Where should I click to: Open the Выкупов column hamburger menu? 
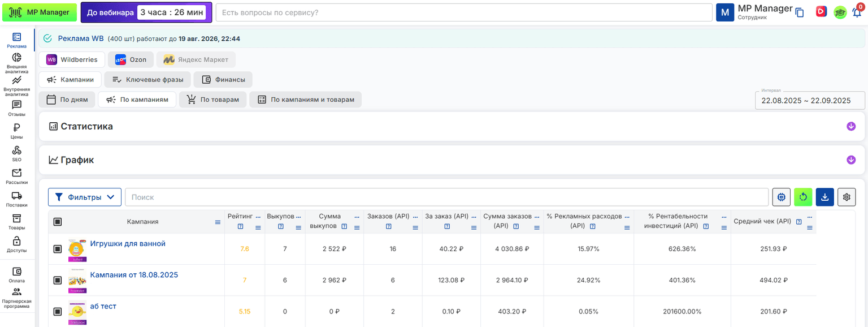point(298,227)
